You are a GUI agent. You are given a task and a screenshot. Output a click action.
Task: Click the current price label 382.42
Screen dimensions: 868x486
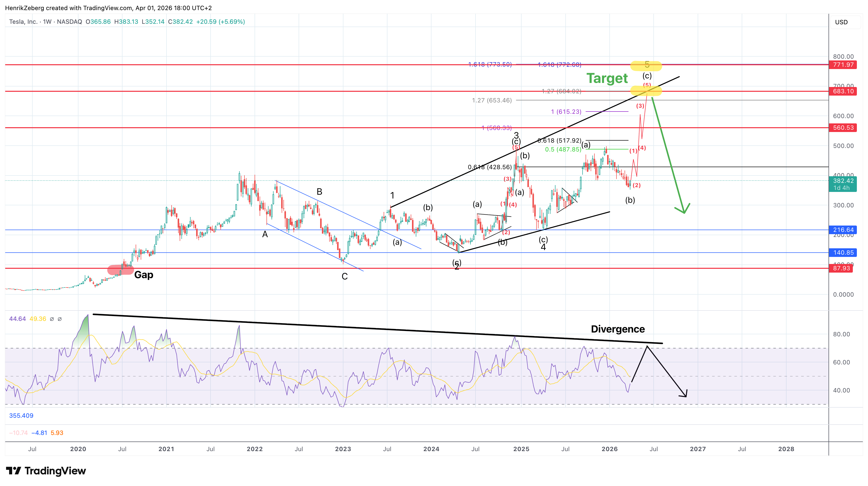[843, 181]
